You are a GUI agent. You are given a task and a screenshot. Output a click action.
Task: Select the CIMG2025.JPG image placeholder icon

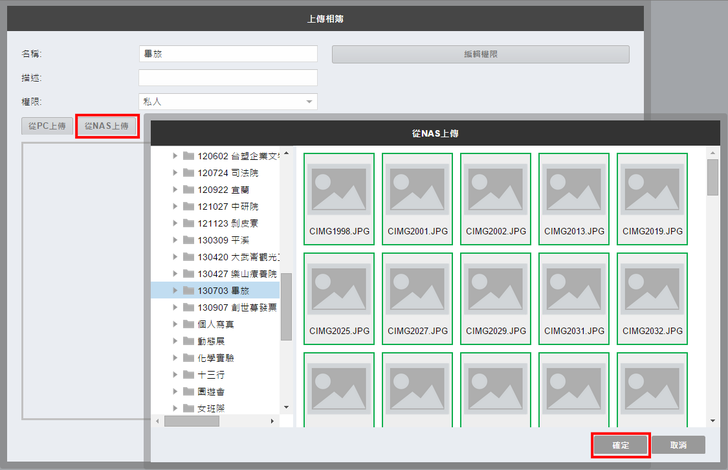tap(339, 289)
